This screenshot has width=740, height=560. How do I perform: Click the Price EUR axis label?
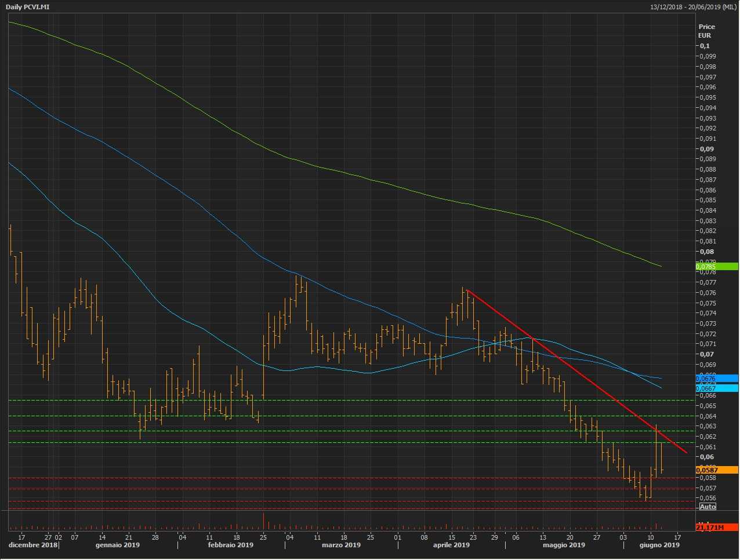pyautogui.click(x=706, y=31)
